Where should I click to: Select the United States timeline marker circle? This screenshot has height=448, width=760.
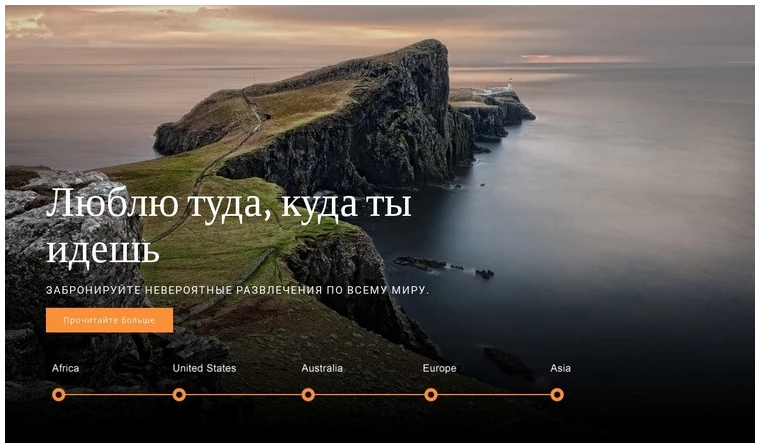179,395
